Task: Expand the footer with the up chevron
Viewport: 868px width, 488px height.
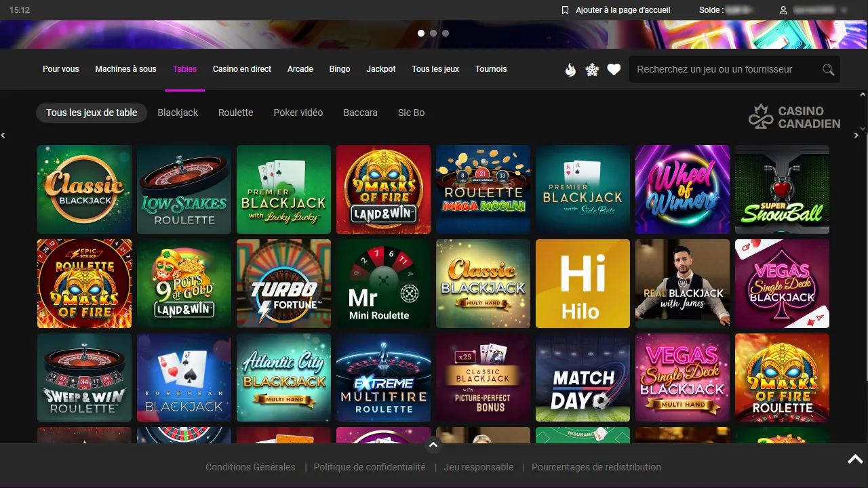Action: [433, 445]
